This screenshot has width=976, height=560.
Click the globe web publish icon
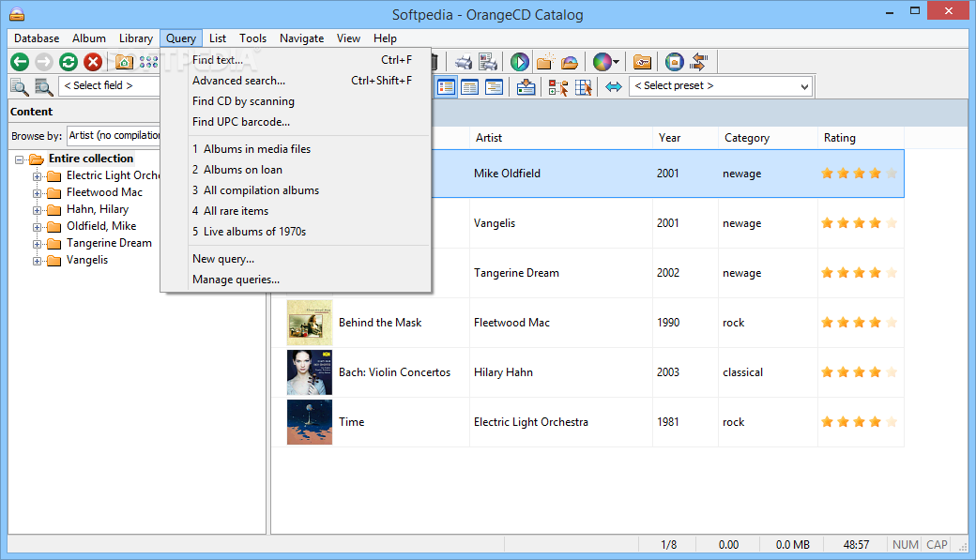(674, 62)
